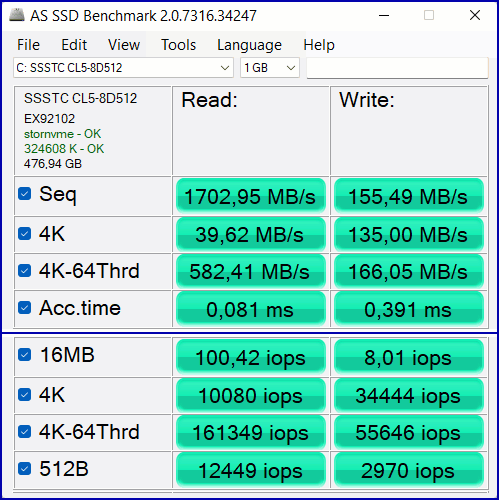The height and width of the screenshot is (500, 499).
Task: Minimize the AS SSD Benchmark window
Action: (384, 15)
